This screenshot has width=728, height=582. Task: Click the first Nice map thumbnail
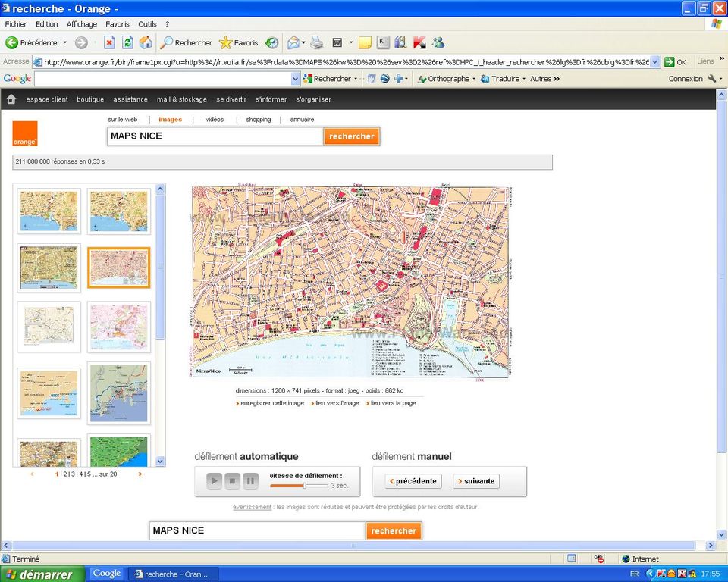point(49,211)
